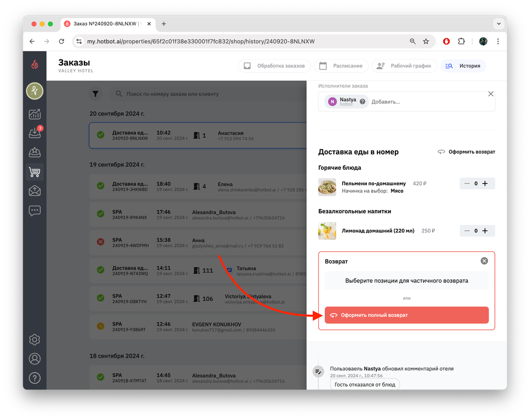Increase Лимонад домашний quantity with plus

[485, 231]
